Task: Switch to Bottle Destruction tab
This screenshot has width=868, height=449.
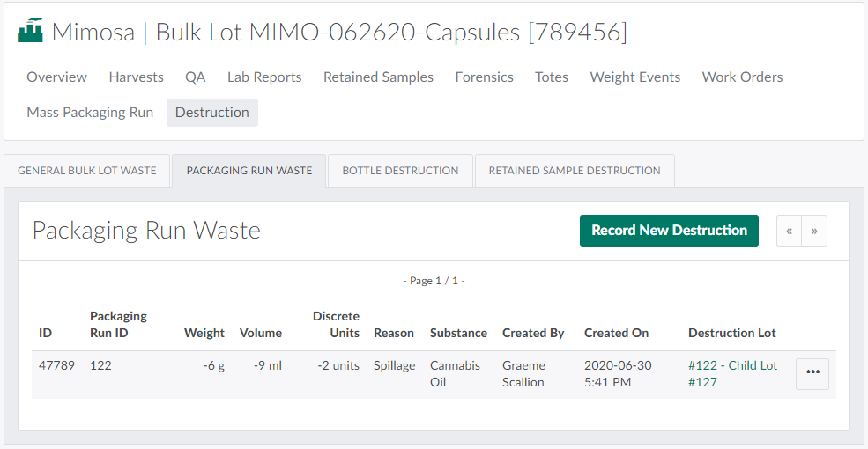Action: tap(400, 171)
